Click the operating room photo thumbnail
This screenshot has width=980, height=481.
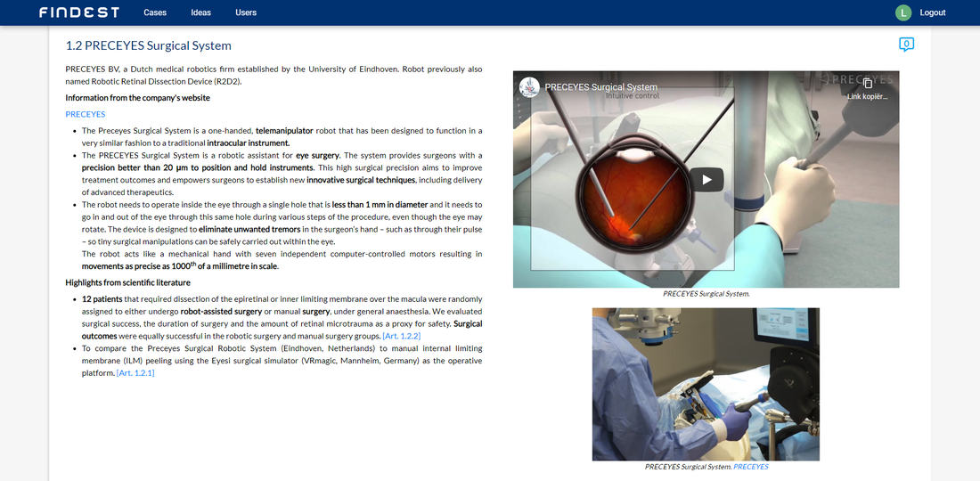coord(706,384)
